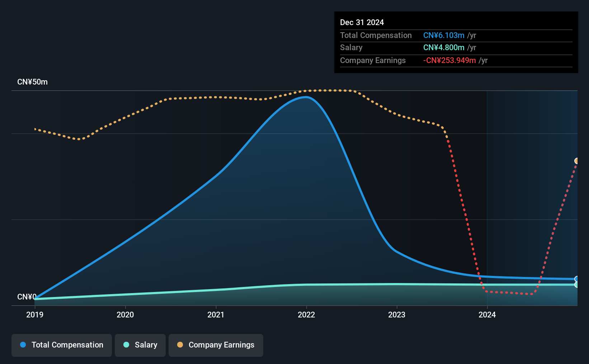
Task: Click the CN¥6.103m total compensation value
Action: (444, 35)
